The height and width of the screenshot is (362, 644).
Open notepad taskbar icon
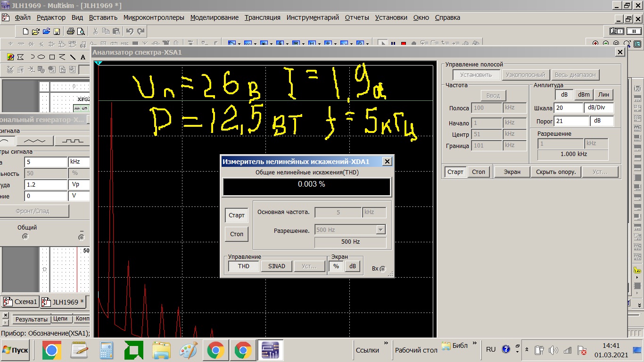click(79, 350)
